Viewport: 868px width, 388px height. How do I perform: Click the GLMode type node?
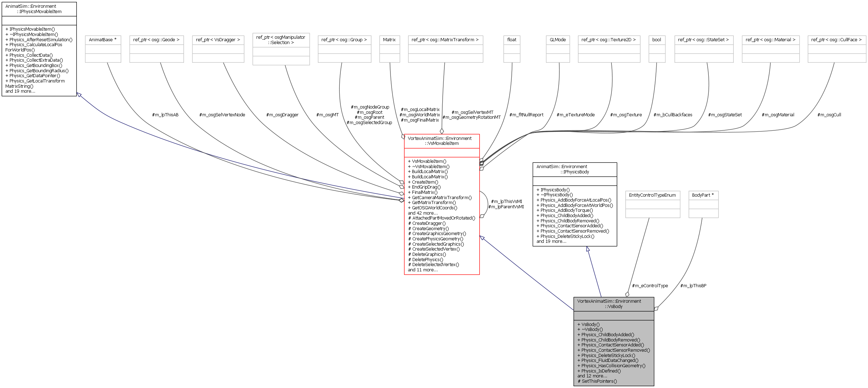click(x=558, y=49)
